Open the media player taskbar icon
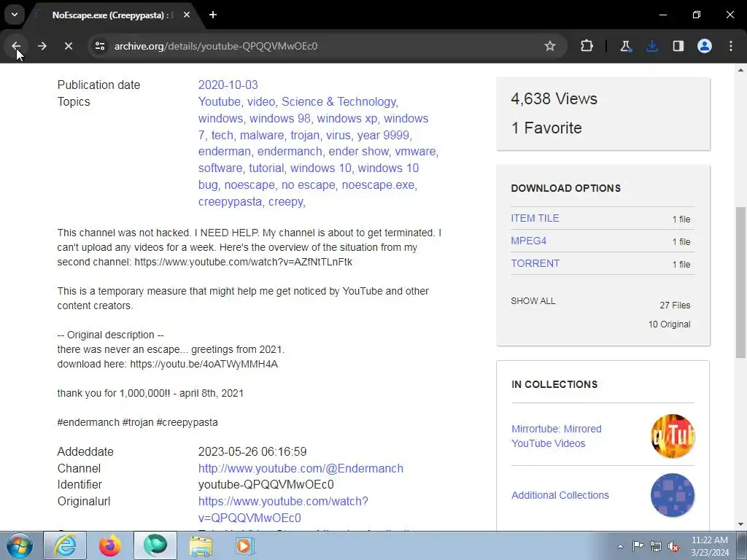 245,545
